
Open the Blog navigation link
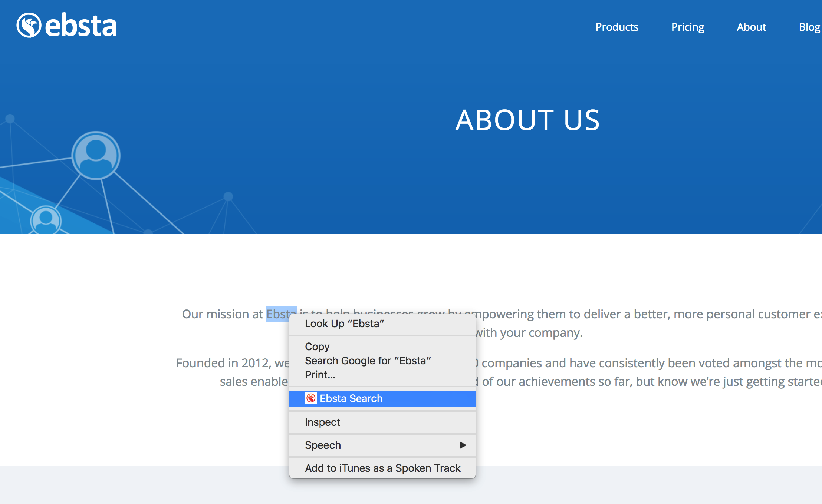point(809,27)
